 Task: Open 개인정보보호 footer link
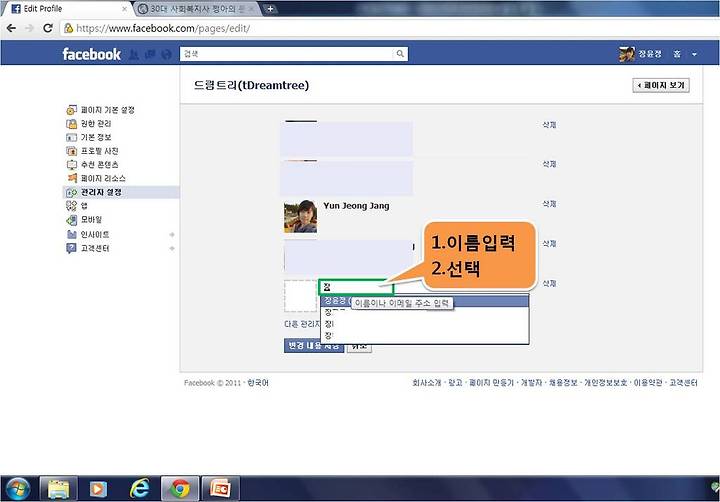point(605,383)
